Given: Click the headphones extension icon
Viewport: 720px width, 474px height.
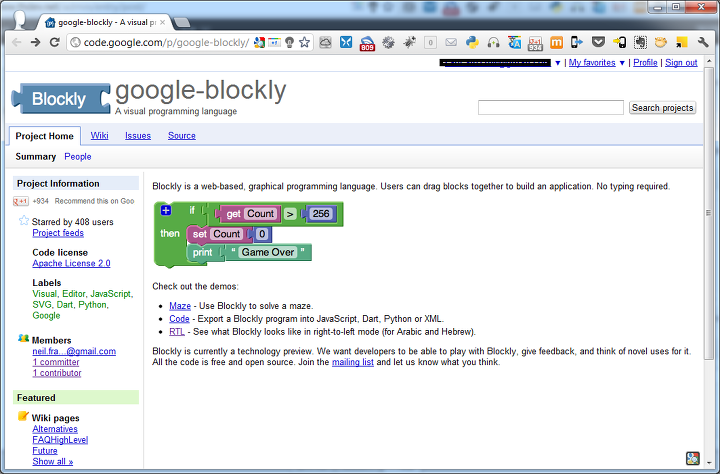Looking at the screenshot, I should [493, 43].
